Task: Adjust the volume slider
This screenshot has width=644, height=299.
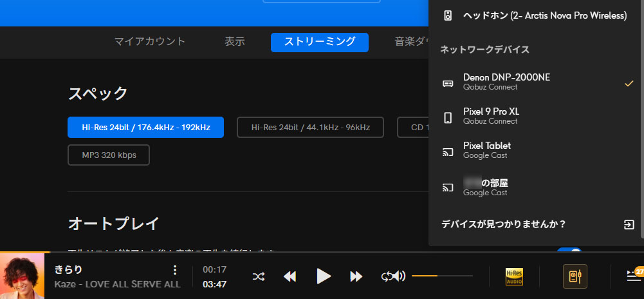Action: coord(442,276)
